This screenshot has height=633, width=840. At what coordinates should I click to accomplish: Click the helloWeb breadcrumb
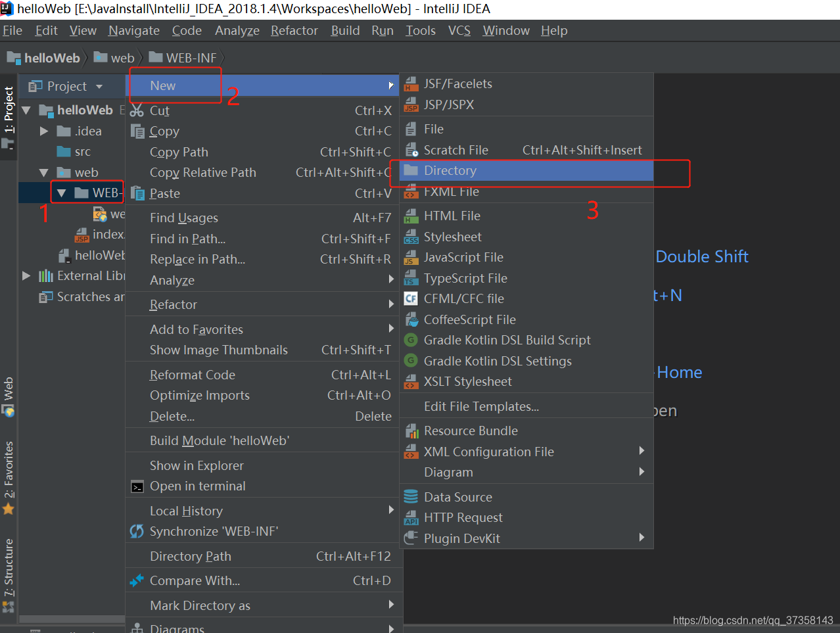[44, 58]
